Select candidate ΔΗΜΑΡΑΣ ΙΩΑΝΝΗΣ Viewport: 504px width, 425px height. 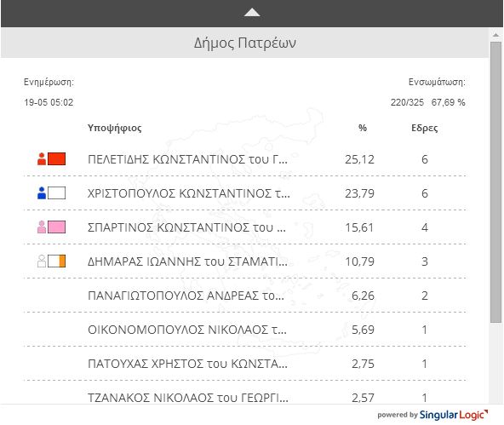(x=187, y=261)
